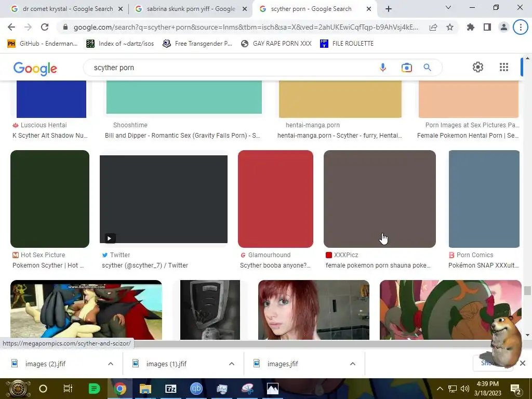Open the Shooshtime source link
The height and width of the screenshot is (399, 532).
point(130,125)
